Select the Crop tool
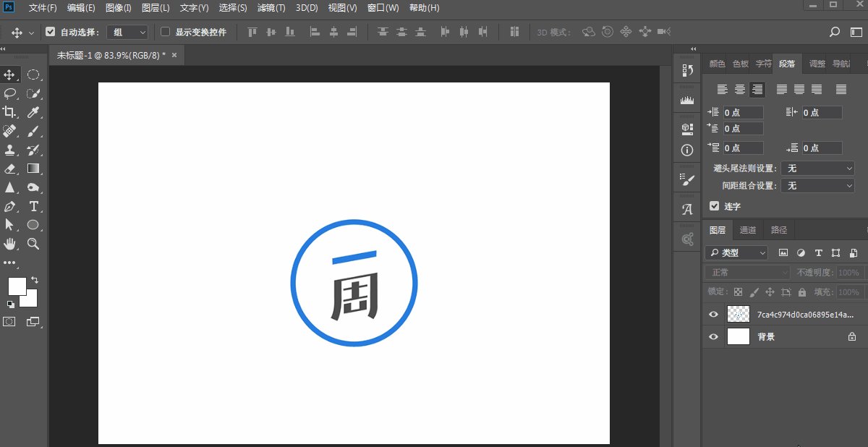The height and width of the screenshot is (447, 868). (x=10, y=112)
